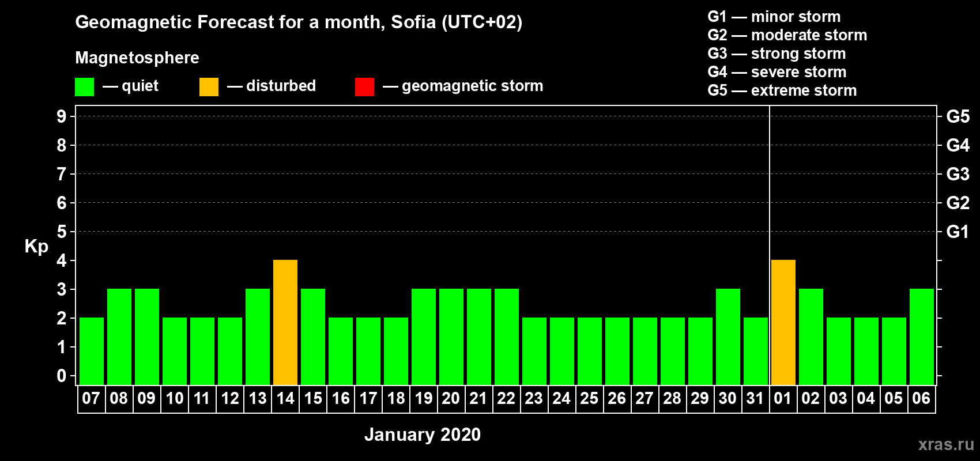Click date label 22 on the axis
Image resolution: width=980 pixels, height=461 pixels.
[506, 398]
